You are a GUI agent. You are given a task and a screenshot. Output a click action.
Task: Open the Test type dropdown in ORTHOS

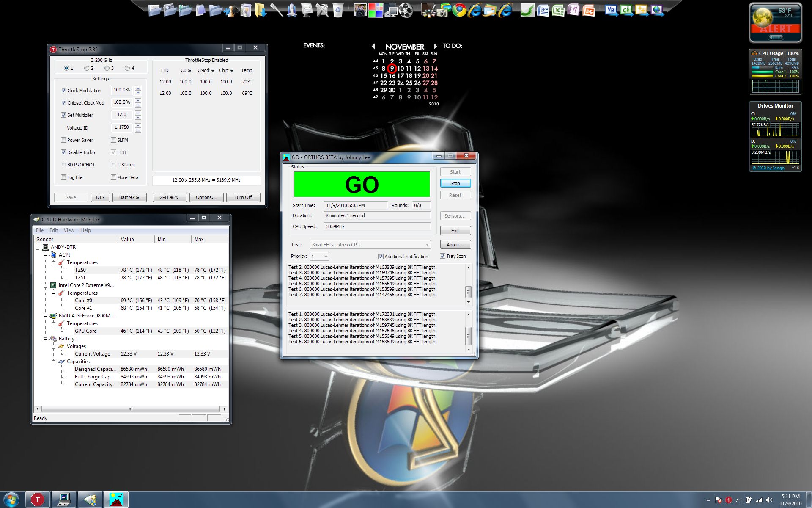pos(427,245)
